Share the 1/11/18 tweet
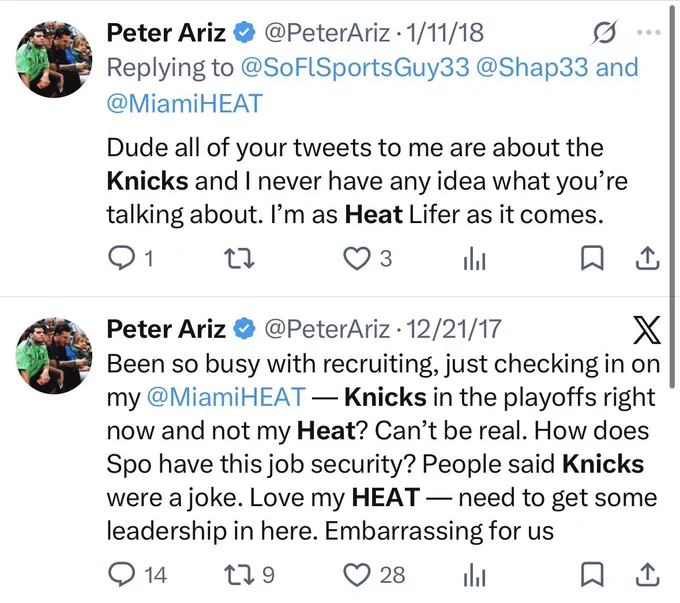 647,258
